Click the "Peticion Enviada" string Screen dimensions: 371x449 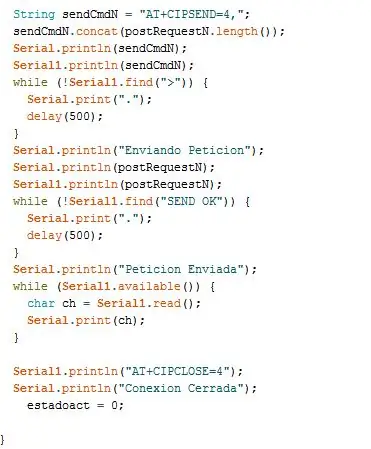tap(184, 269)
